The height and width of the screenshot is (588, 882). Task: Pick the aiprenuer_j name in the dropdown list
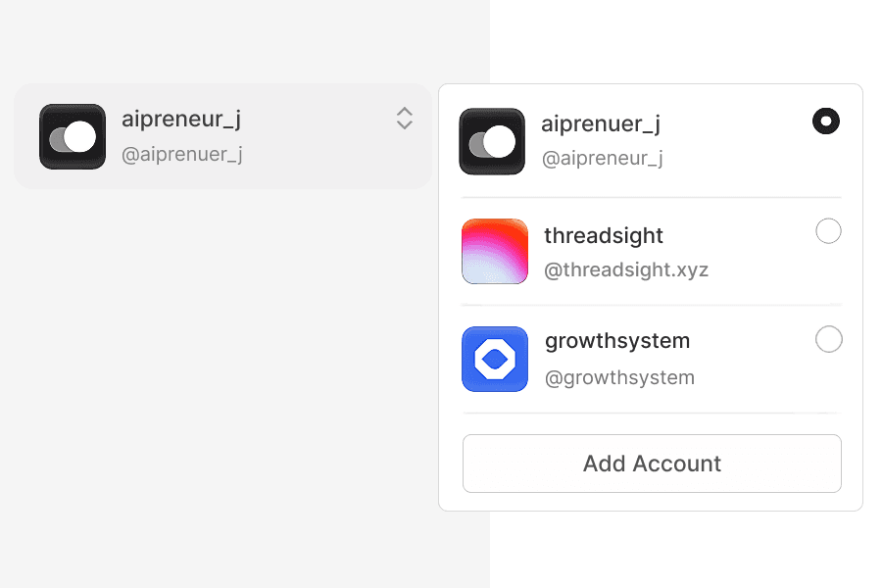601,124
